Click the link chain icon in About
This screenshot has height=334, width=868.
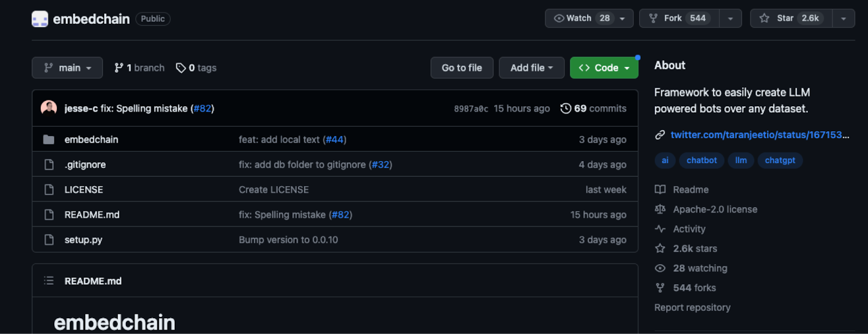pyautogui.click(x=660, y=135)
